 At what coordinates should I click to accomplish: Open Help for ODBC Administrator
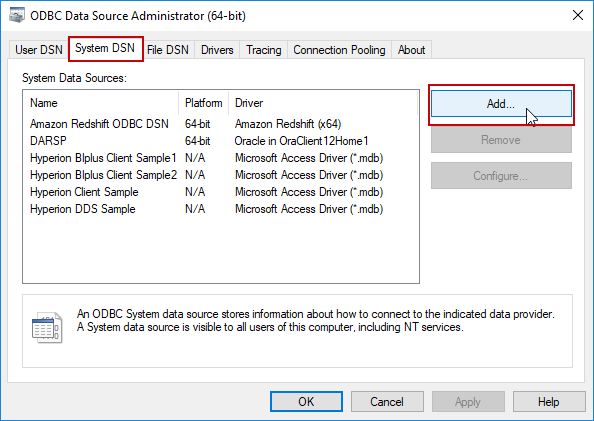549,401
